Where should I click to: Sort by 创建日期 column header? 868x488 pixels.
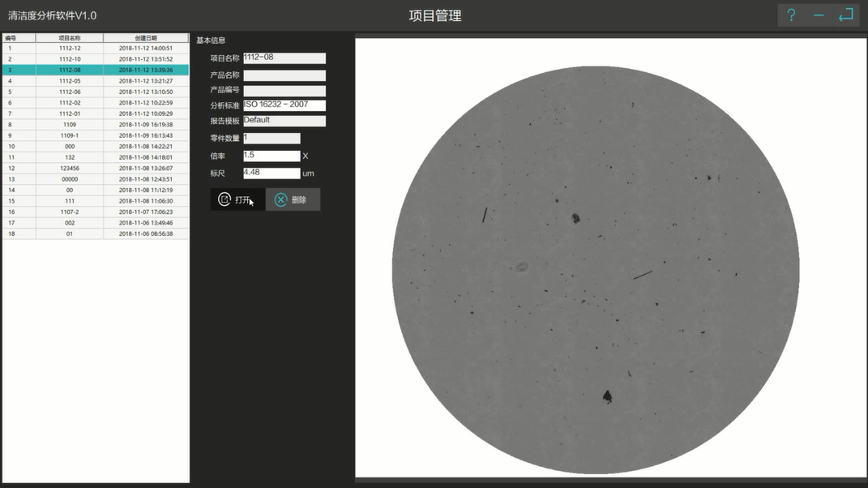coord(146,38)
